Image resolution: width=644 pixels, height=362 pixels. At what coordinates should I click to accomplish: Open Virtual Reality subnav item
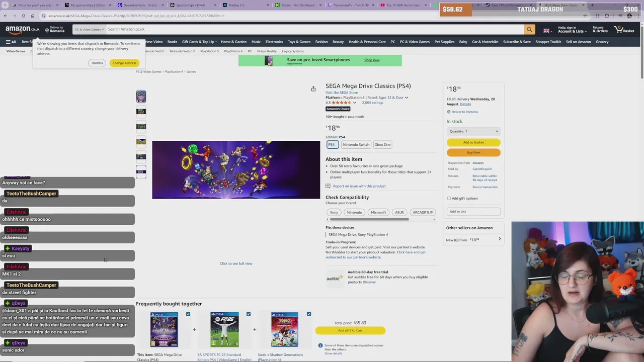pos(267,51)
